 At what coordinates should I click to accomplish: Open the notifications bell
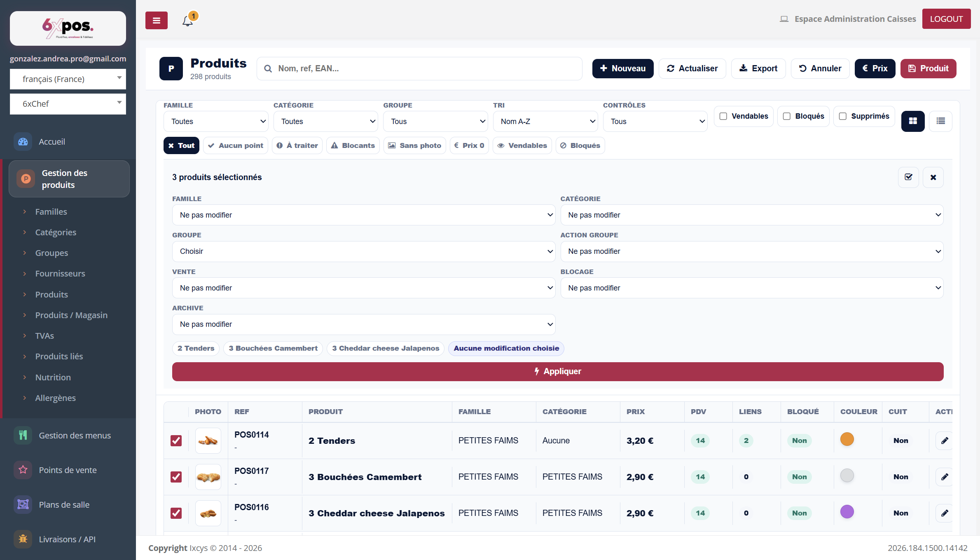(188, 20)
